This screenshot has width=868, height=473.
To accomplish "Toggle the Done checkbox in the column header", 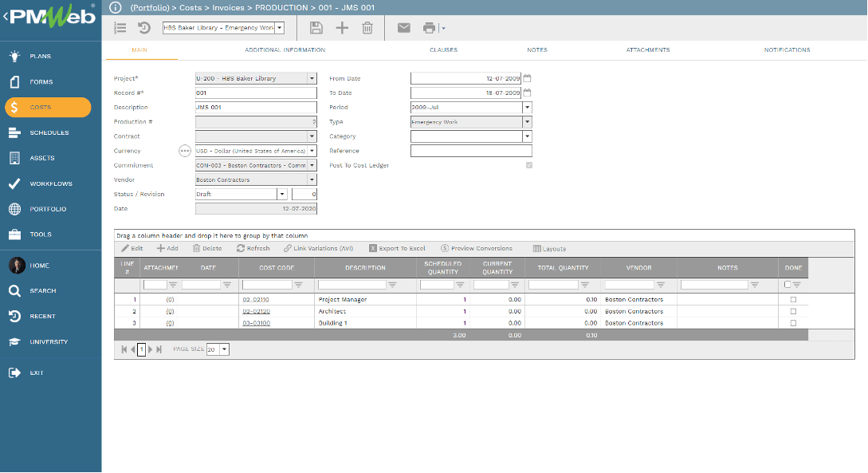I will click(x=787, y=283).
